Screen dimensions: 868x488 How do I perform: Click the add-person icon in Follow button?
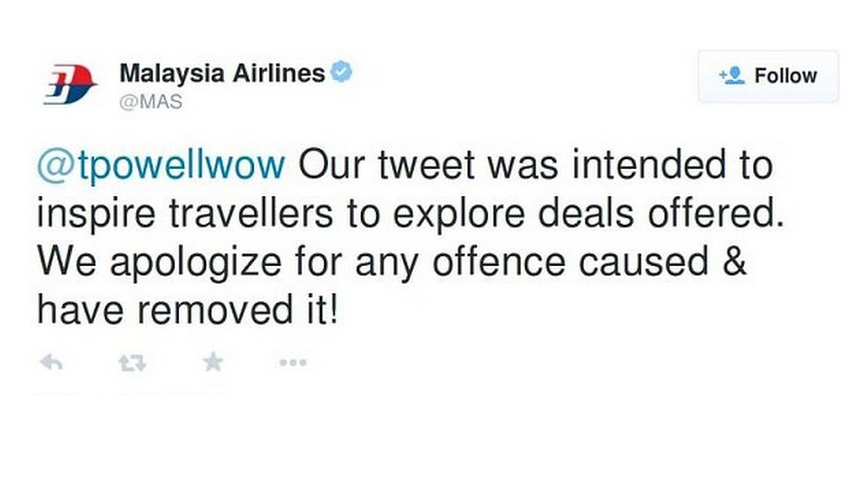click(x=732, y=76)
